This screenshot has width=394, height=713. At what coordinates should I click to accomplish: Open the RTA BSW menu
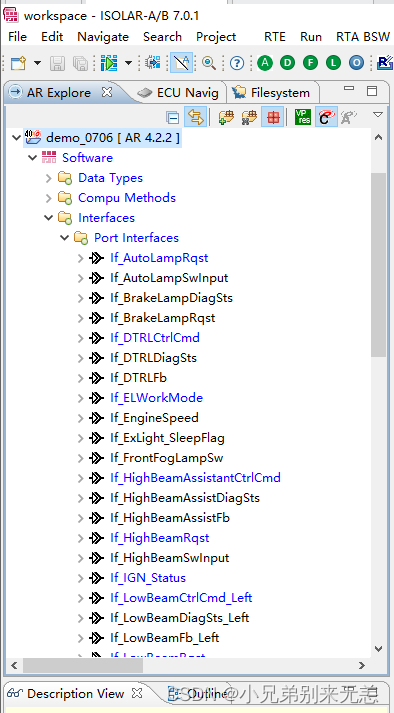[x=363, y=37]
